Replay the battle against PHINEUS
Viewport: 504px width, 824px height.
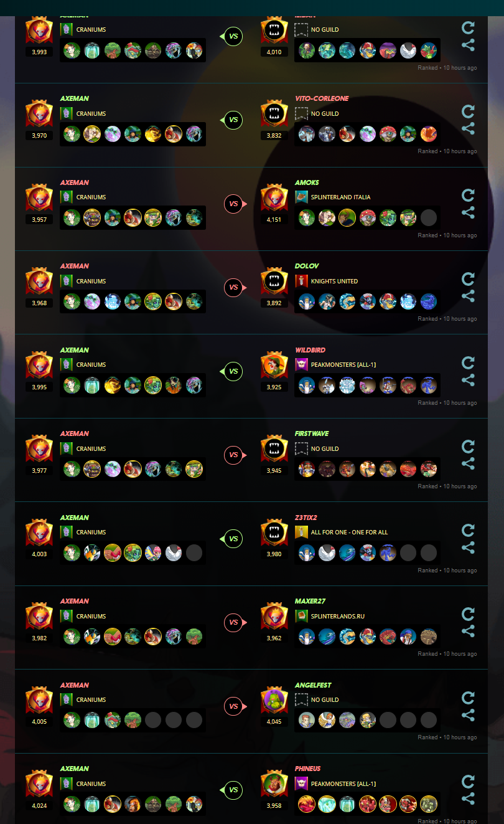[x=468, y=782]
